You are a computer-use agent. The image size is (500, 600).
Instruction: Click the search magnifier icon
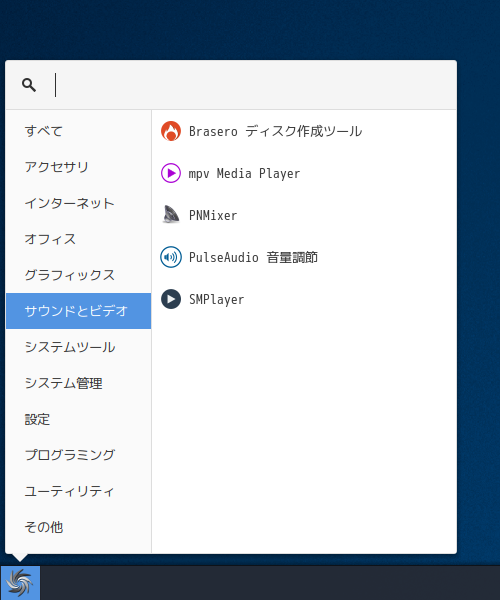point(29,85)
